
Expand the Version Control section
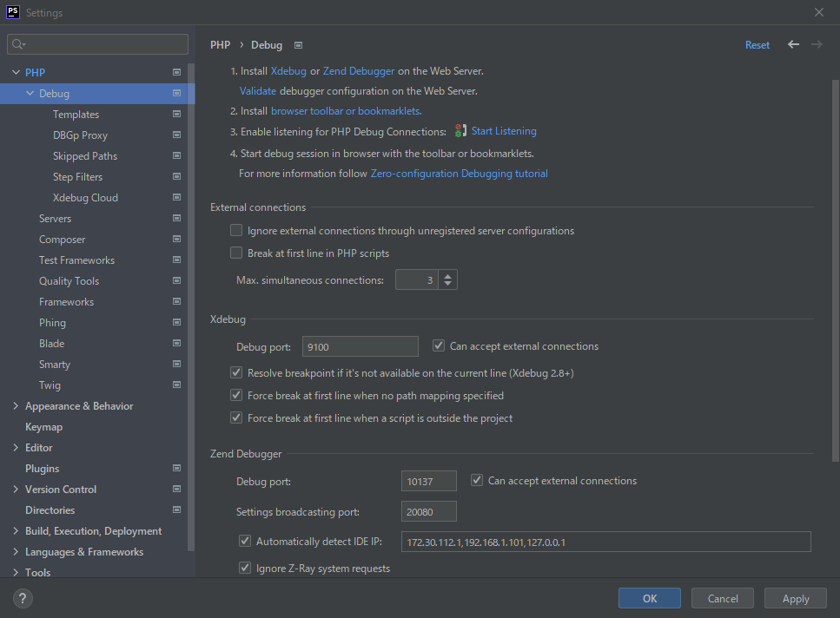click(x=16, y=490)
